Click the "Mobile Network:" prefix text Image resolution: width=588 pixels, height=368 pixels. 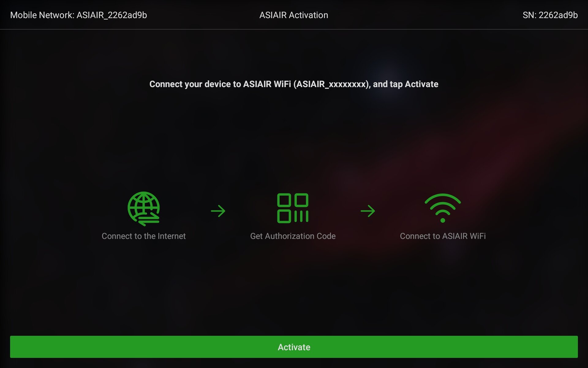click(42, 15)
